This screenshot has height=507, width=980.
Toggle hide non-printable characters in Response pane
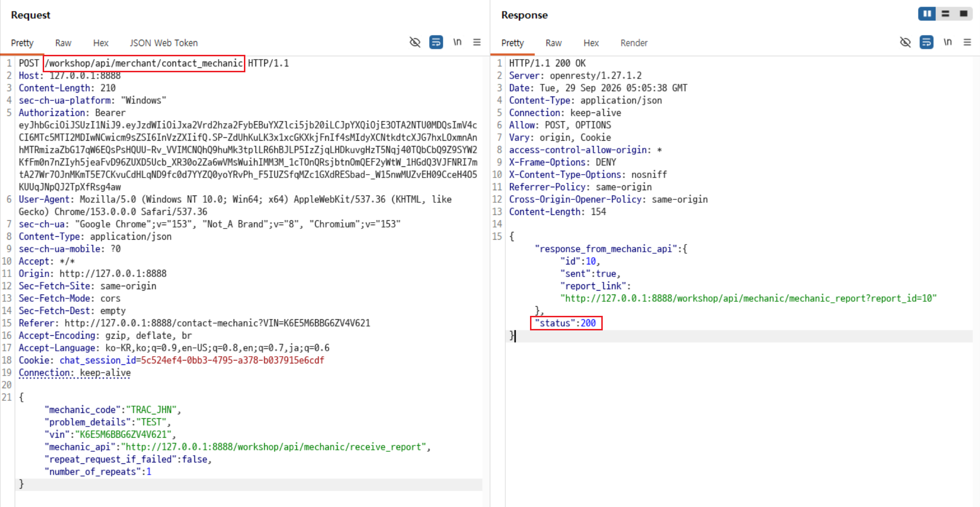click(x=905, y=42)
